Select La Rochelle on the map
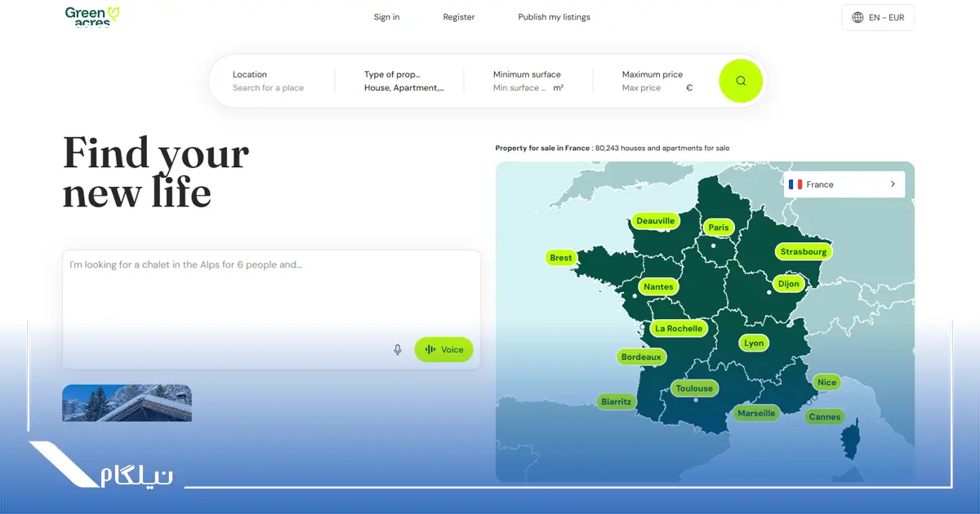This screenshot has height=514, width=980. 679,329
